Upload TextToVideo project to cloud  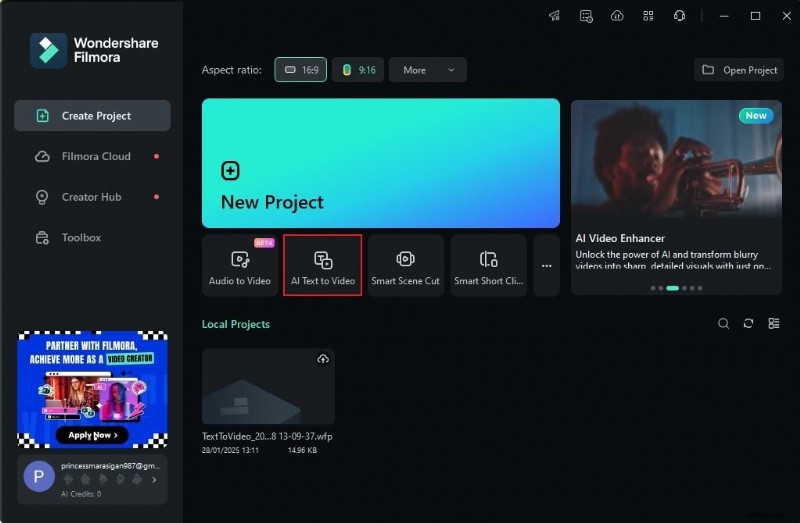coord(322,360)
